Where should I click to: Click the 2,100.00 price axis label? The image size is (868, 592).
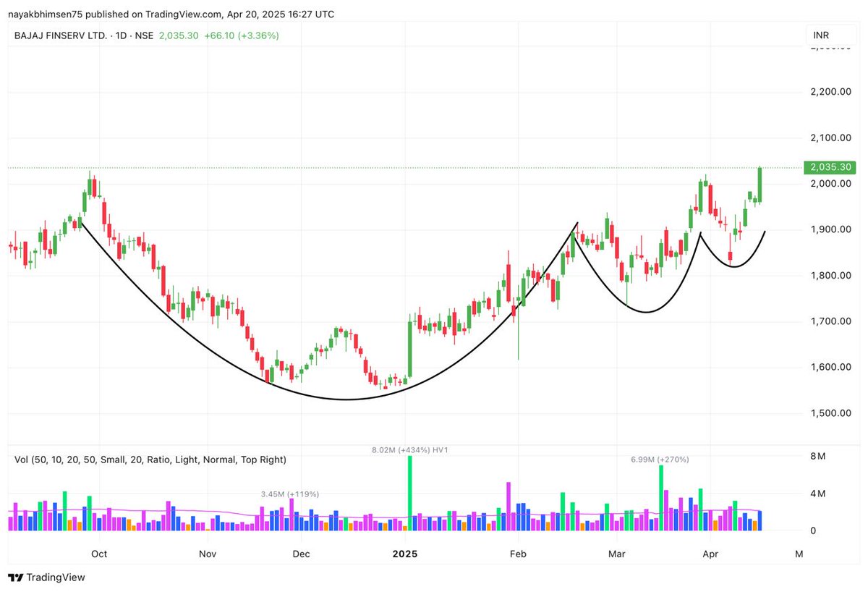(831, 138)
